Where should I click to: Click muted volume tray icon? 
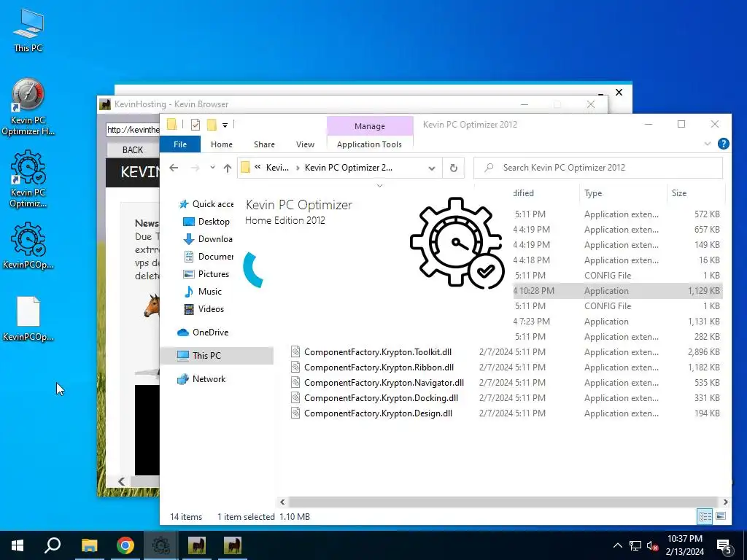[x=653, y=545]
